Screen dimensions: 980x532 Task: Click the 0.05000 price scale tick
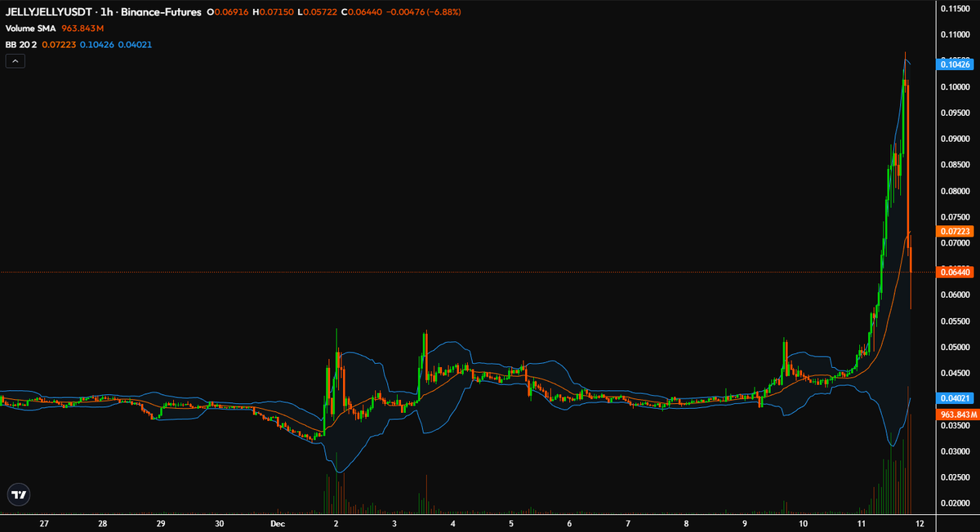point(955,348)
